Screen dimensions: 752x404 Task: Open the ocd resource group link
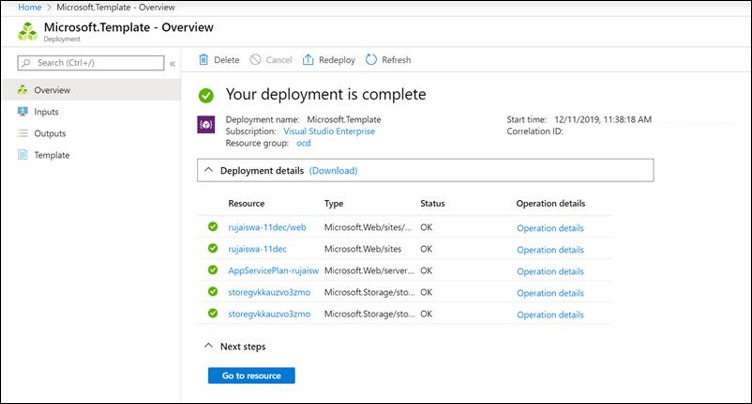point(304,143)
